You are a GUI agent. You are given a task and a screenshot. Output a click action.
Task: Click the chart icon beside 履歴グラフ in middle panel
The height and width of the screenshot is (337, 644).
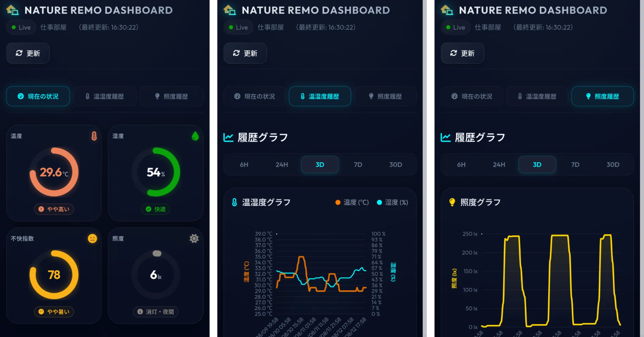coord(228,137)
